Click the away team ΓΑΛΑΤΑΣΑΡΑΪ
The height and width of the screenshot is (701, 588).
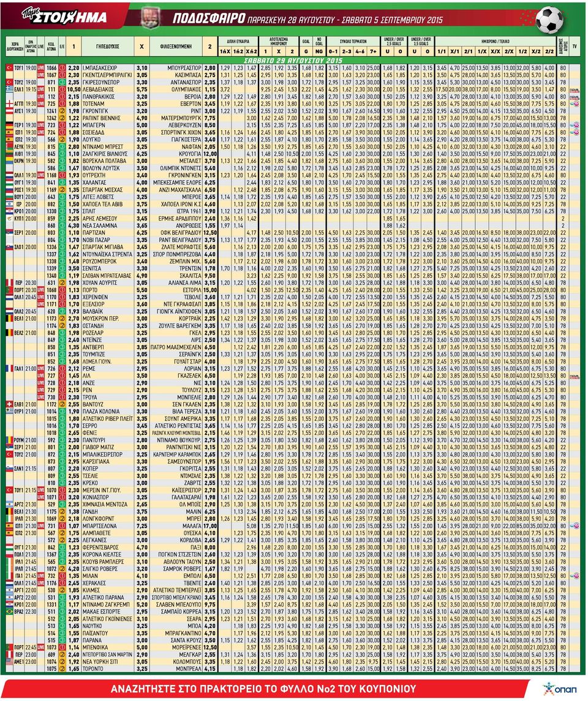(186, 497)
